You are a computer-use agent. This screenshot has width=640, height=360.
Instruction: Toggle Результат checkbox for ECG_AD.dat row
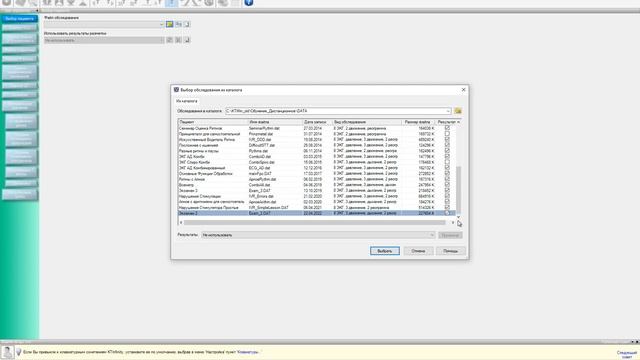447,168
